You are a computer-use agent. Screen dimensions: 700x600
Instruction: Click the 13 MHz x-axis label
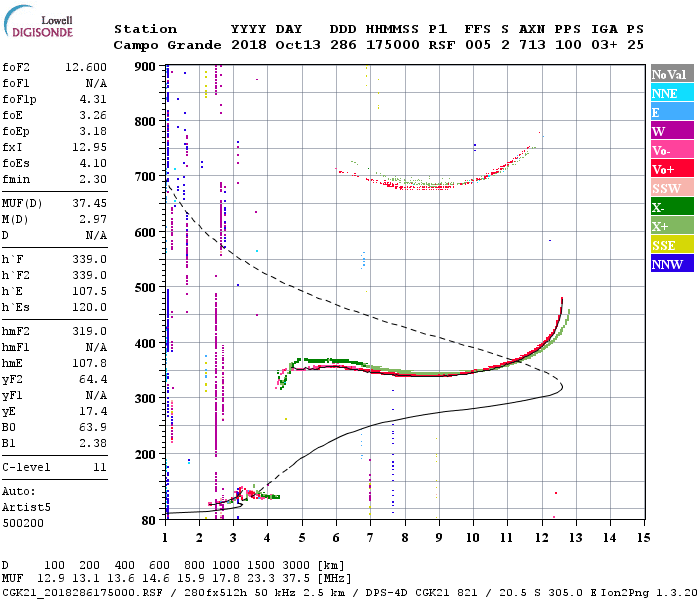pyautogui.click(x=575, y=538)
